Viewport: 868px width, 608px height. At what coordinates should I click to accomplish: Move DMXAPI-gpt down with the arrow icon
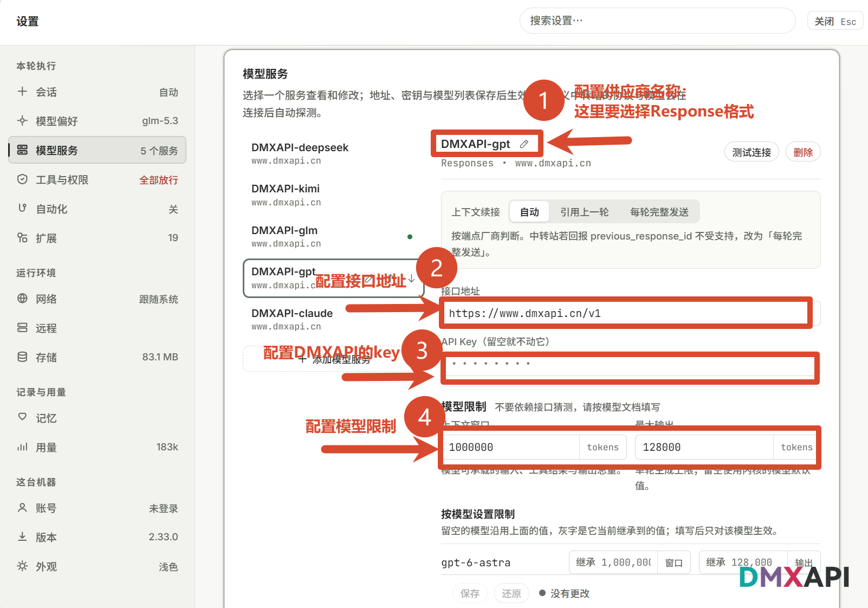(411, 279)
